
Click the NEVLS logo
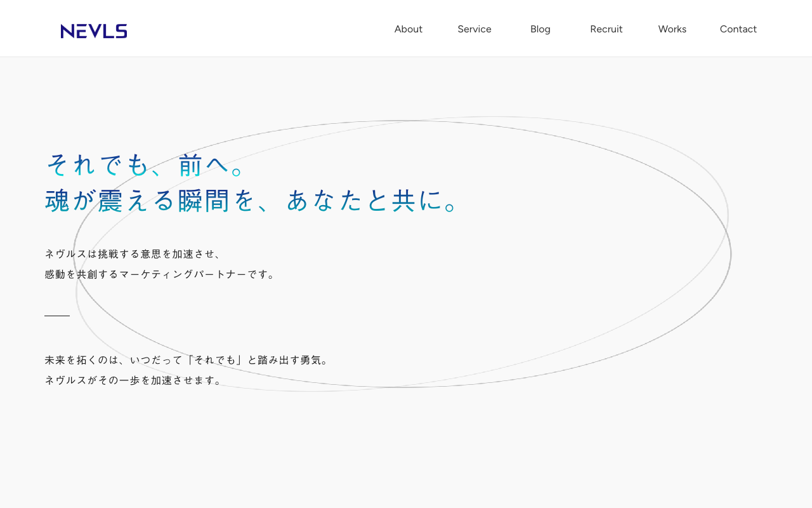(x=94, y=31)
